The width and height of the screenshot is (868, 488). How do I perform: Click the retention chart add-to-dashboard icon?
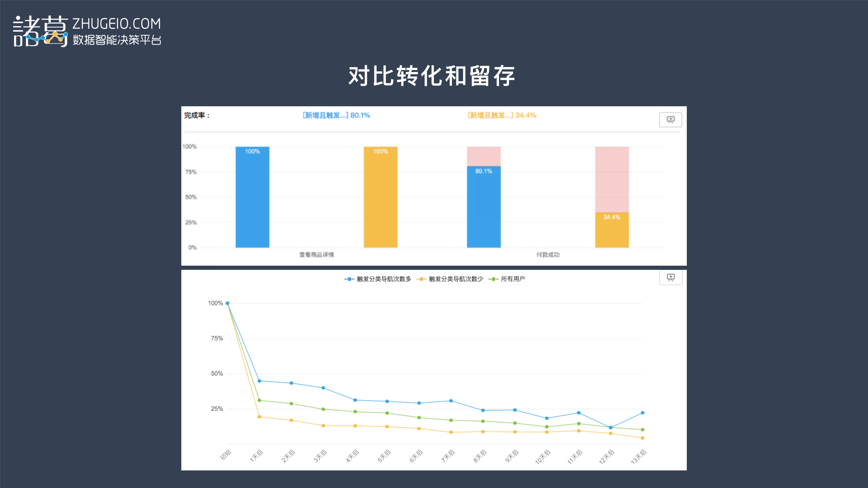click(x=671, y=278)
